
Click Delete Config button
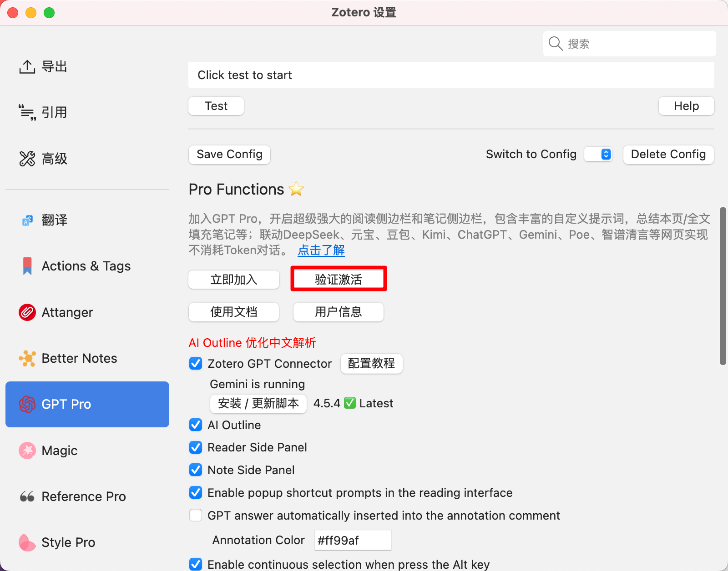pos(668,155)
